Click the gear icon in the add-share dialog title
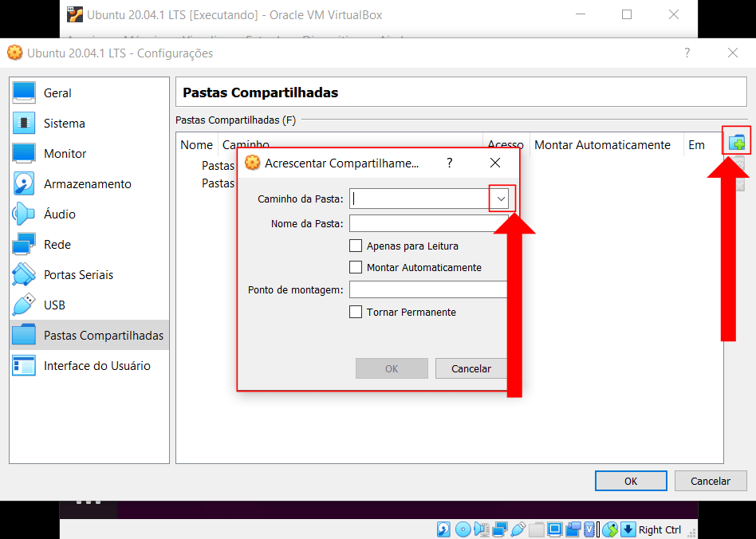 (252, 163)
